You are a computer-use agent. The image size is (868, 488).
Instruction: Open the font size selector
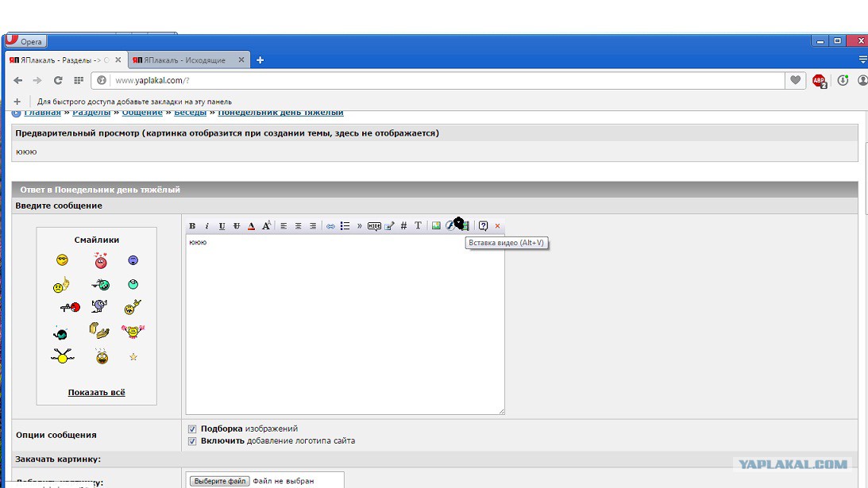coord(266,225)
